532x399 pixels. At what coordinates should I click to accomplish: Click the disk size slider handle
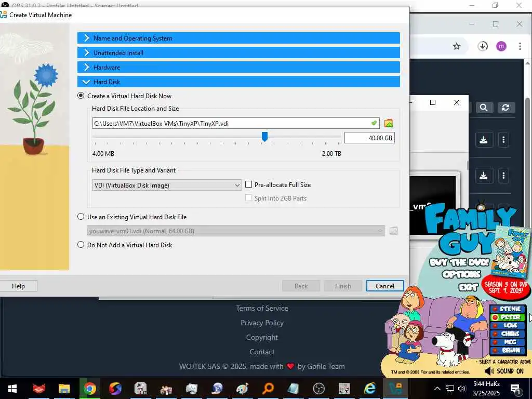coord(264,137)
